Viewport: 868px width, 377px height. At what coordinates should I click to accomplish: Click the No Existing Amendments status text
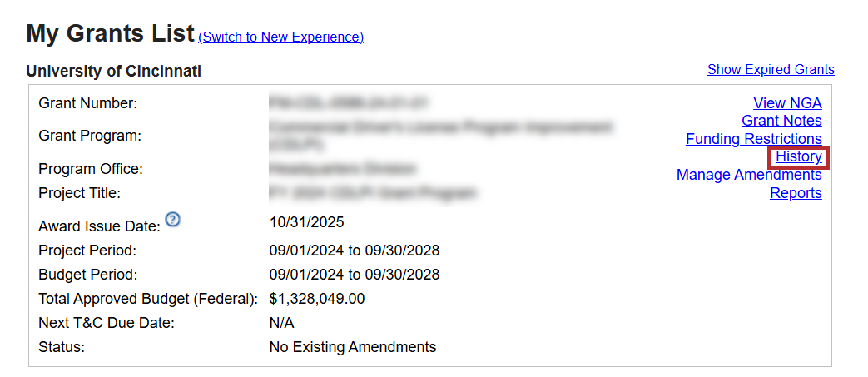tap(352, 347)
